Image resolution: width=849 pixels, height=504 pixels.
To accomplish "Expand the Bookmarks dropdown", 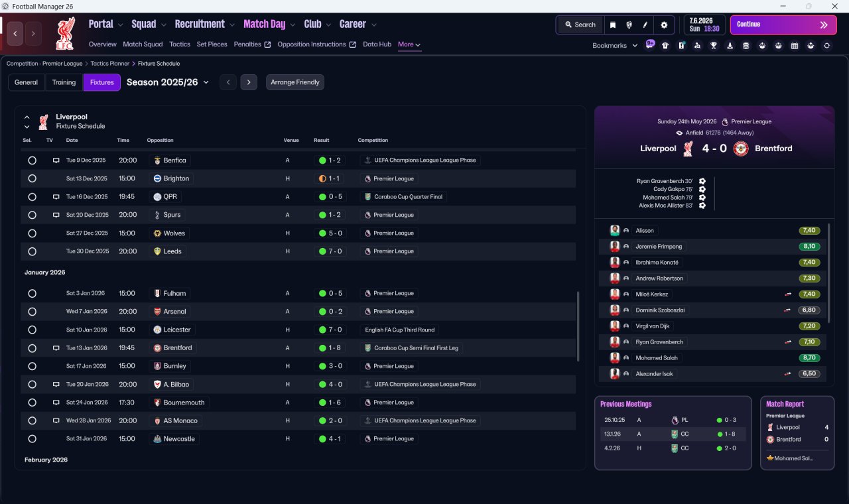I will (615, 46).
